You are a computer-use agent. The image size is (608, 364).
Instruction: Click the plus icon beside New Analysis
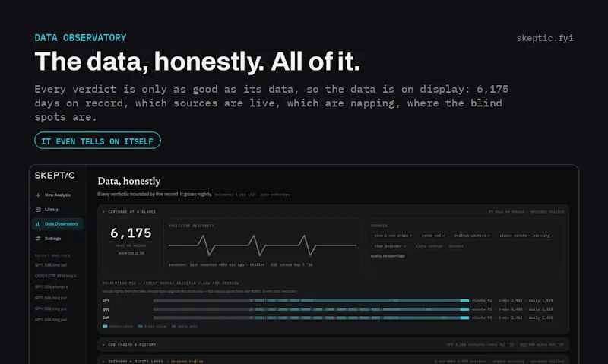38,195
